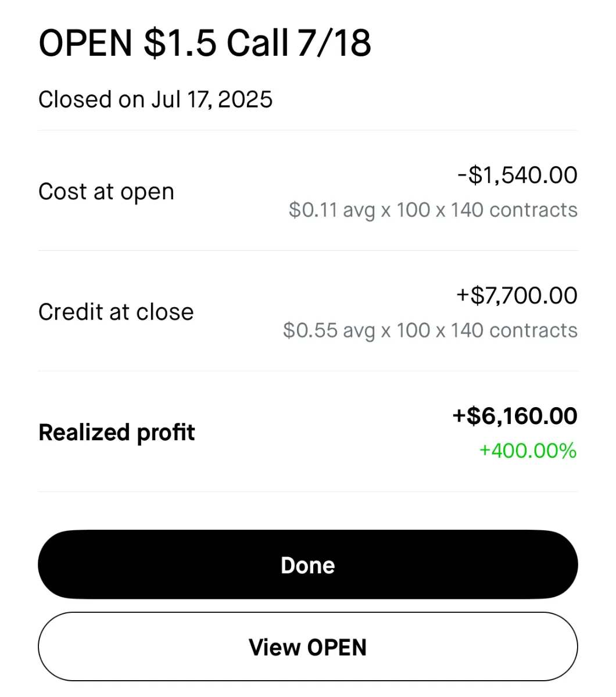Click the -$1,540.00 cost amount
Screen dimensions: 616x697
click(517, 175)
